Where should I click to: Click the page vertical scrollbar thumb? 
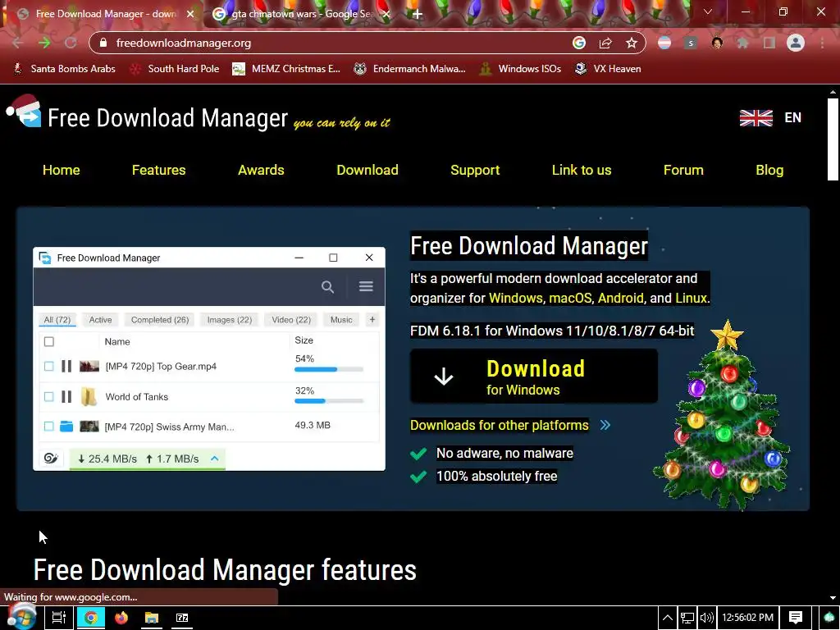(833, 139)
